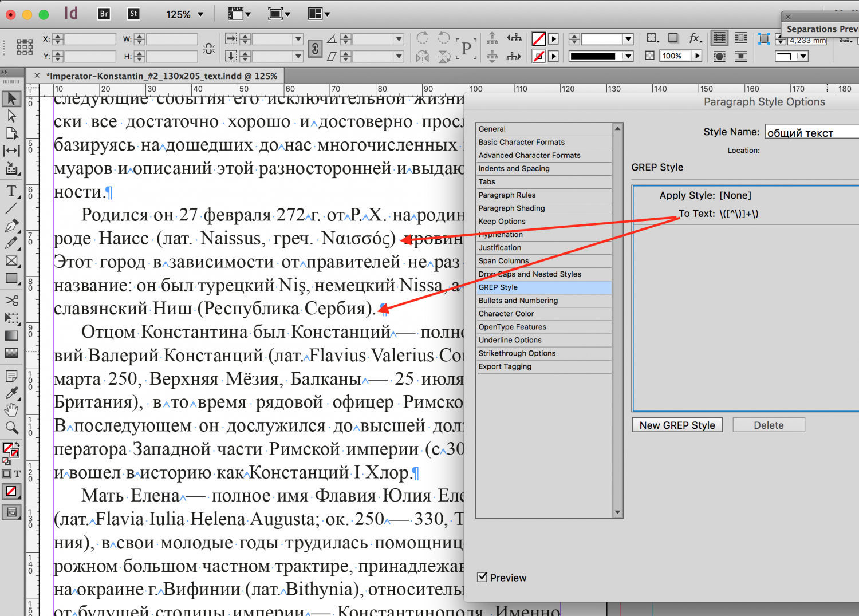The image size is (859, 616).
Task: Activate the Eyedropper tool
Action: (11, 393)
